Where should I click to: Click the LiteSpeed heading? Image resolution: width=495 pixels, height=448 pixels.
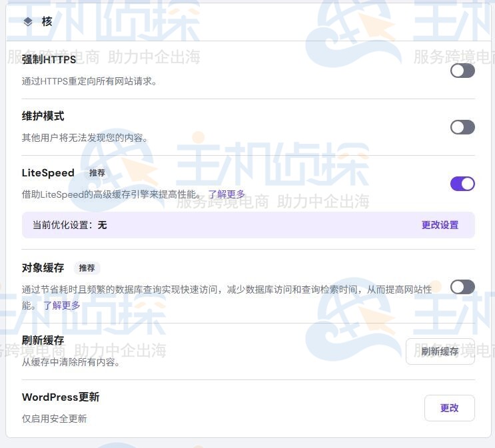coord(48,173)
